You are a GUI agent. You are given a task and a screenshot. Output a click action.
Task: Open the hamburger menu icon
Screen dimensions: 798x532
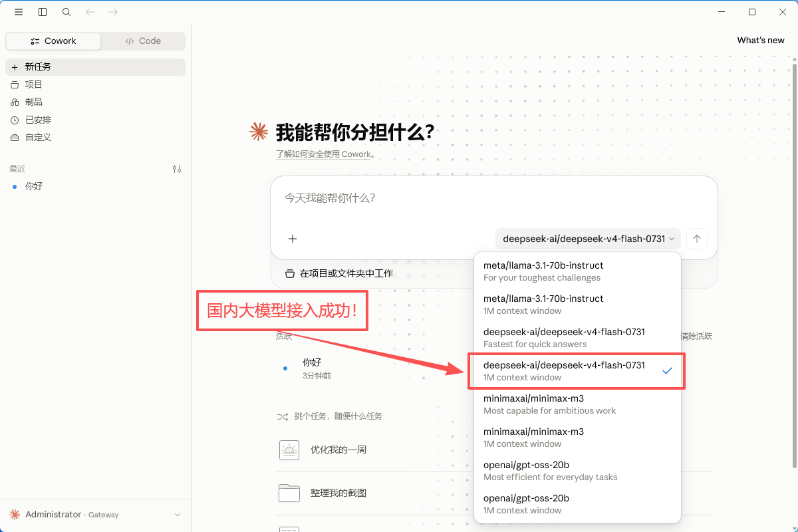[x=19, y=12]
